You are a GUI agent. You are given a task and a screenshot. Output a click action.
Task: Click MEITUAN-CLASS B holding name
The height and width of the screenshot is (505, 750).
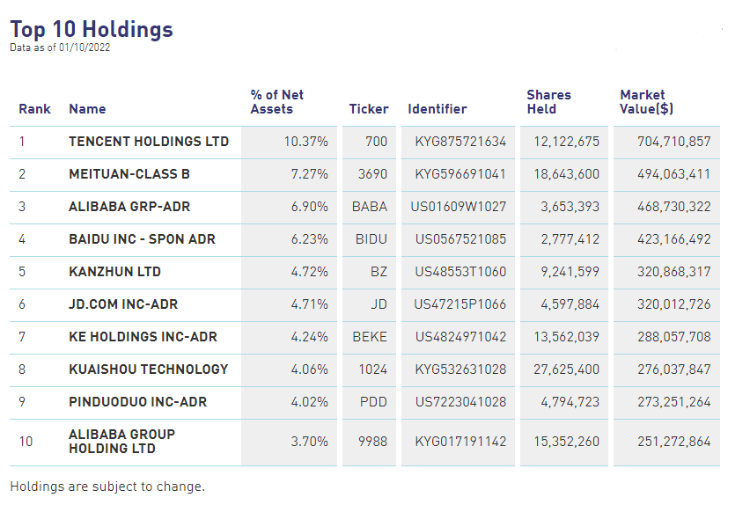(x=129, y=174)
